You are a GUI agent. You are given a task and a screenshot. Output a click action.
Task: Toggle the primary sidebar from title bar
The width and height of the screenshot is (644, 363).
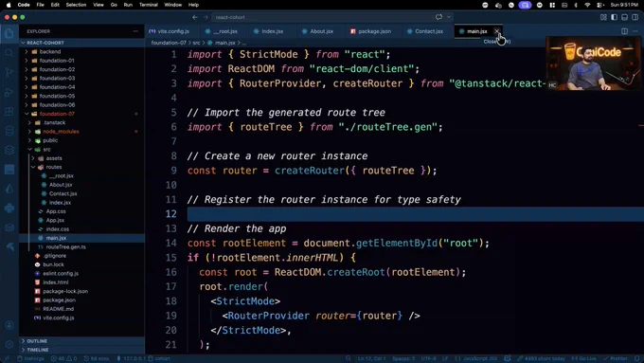[x=614, y=17]
